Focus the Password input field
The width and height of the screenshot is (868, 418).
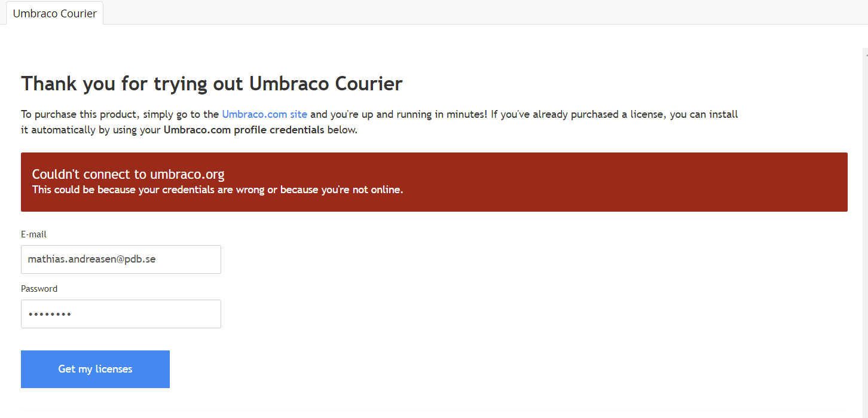121,314
